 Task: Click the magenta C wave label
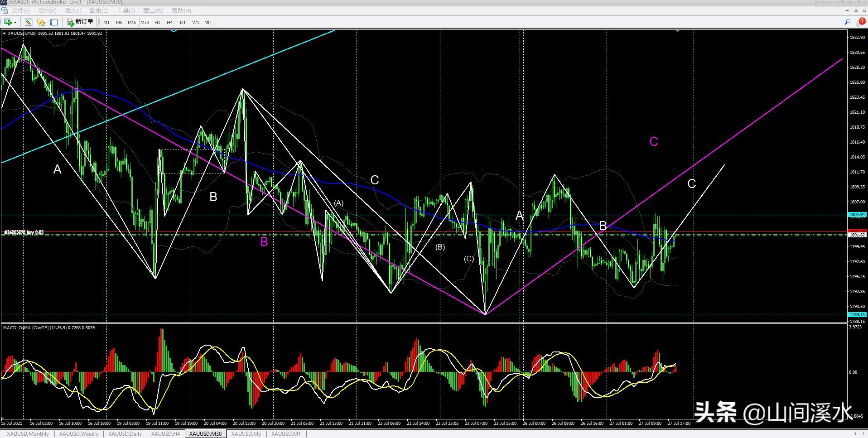point(654,142)
